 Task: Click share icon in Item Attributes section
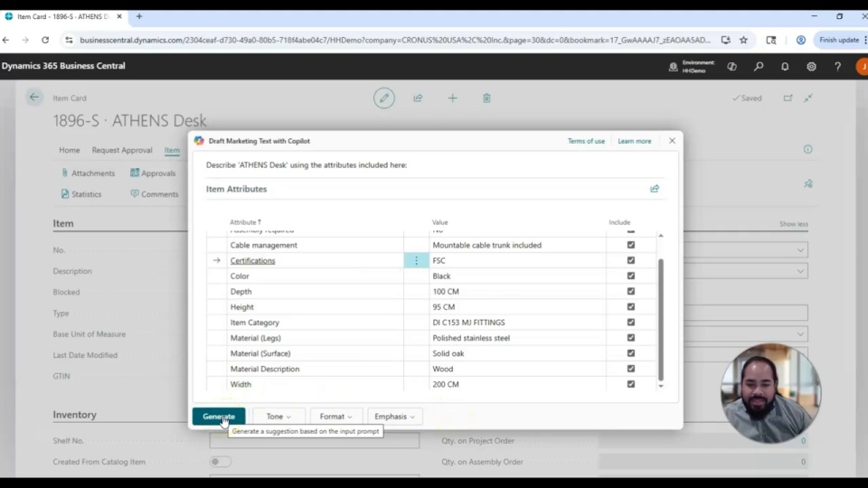pos(655,189)
